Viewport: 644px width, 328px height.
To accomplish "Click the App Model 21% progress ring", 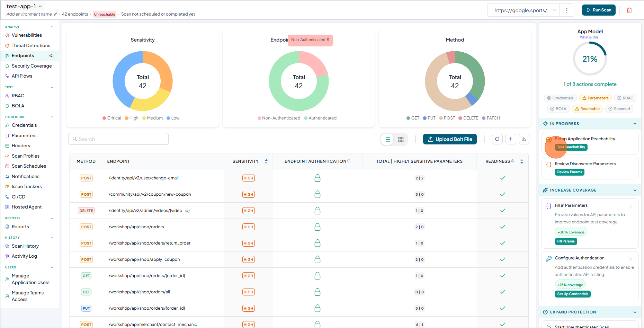I will 590,59.
